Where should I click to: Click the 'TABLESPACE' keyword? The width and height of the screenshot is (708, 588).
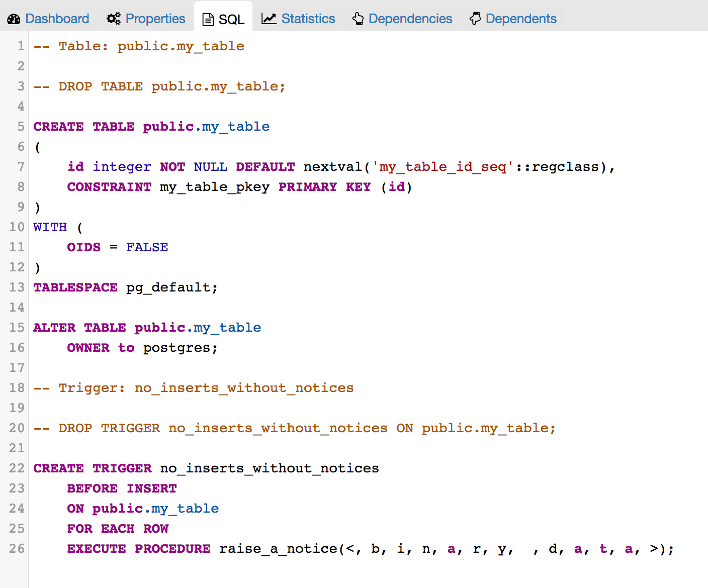click(x=75, y=287)
